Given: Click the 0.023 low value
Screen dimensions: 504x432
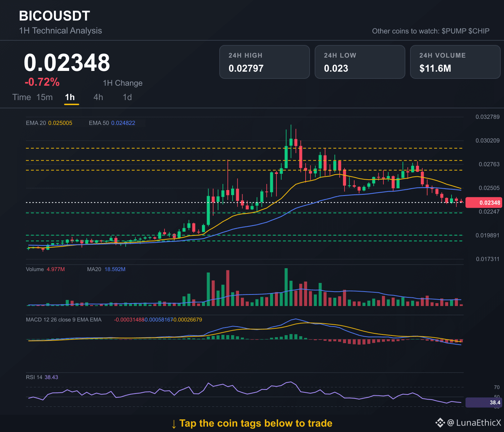Looking at the screenshot, I should click(x=336, y=68).
